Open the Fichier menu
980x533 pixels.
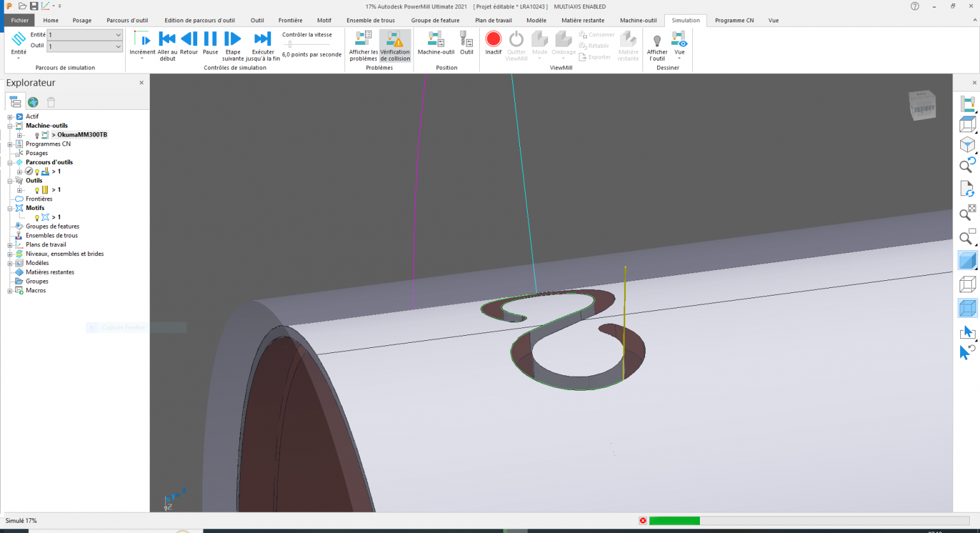pyautogui.click(x=20, y=20)
